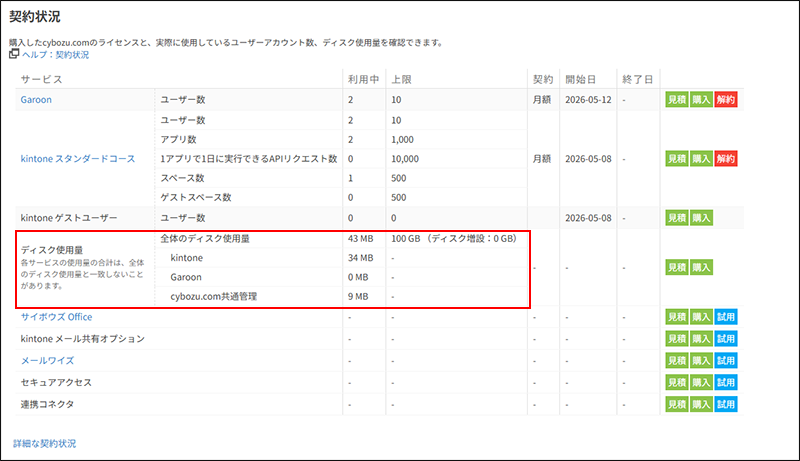Click 見積 for メールワイズ

click(x=677, y=361)
